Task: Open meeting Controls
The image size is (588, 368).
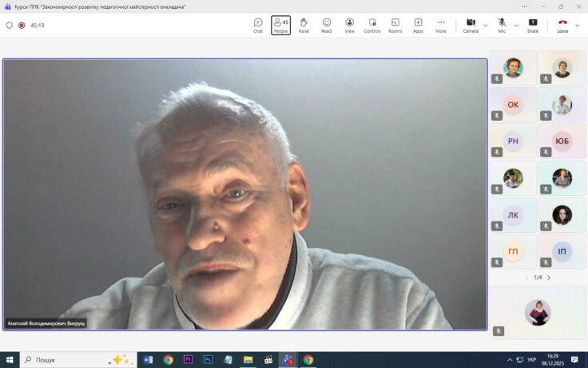Action: coord(372,25)
